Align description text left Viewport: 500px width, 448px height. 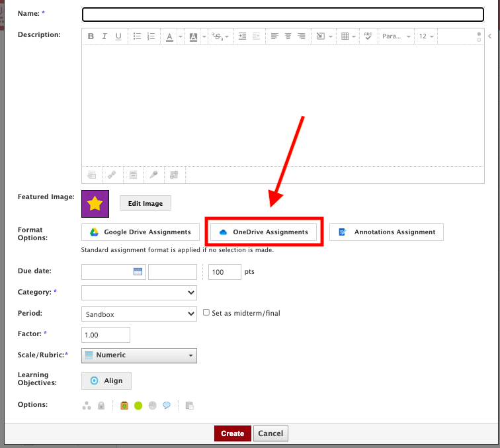point(274,36)
